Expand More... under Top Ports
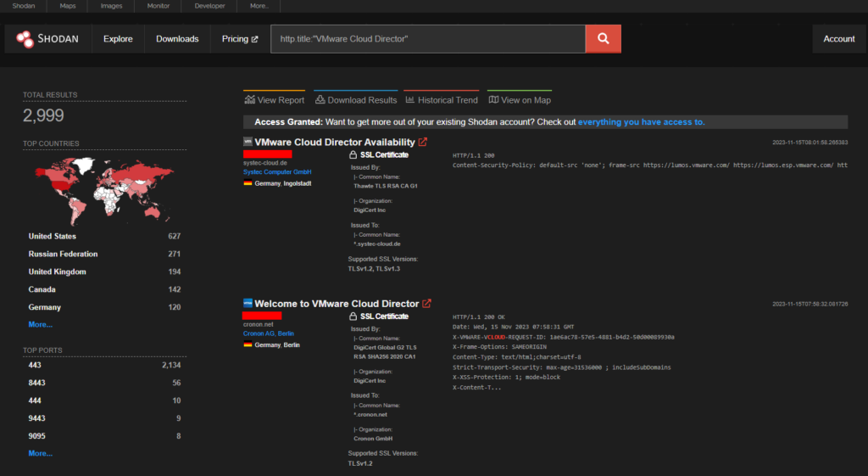This screenshot has height=476, width=868. 41,453
